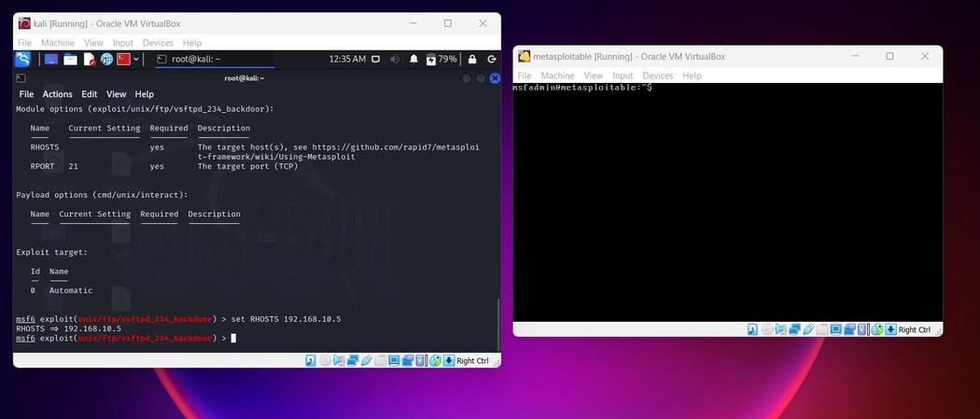The width and height of the screenshot is (980, 419).
Task: Open the Kali dragon applications menu
Action: point(22,60)
